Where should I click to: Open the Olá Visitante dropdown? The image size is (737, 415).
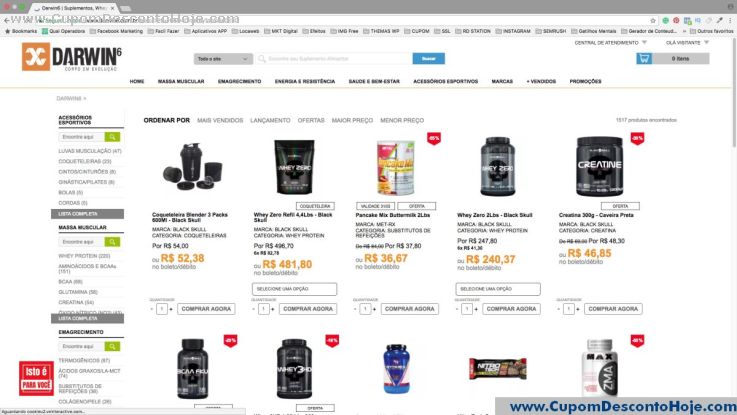[687, 43]
